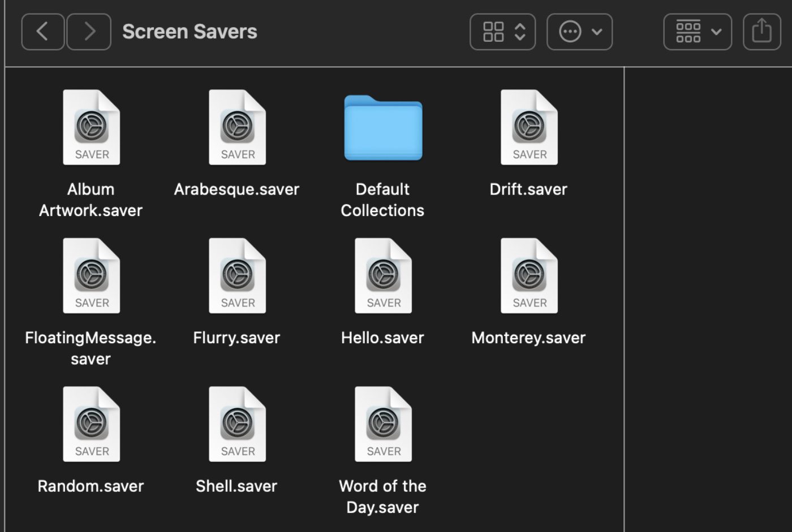
Task: Click the Word of the Day.saver filename
Action: [382, 496]
